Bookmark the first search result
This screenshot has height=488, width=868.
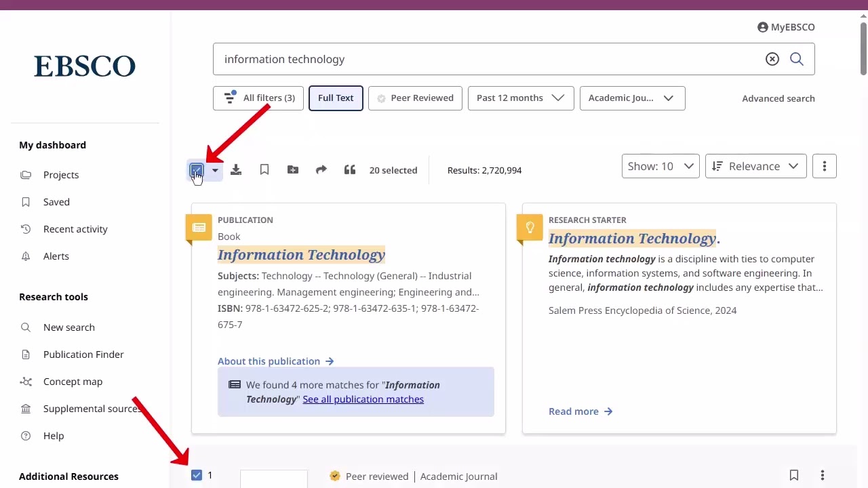point(794,475)
